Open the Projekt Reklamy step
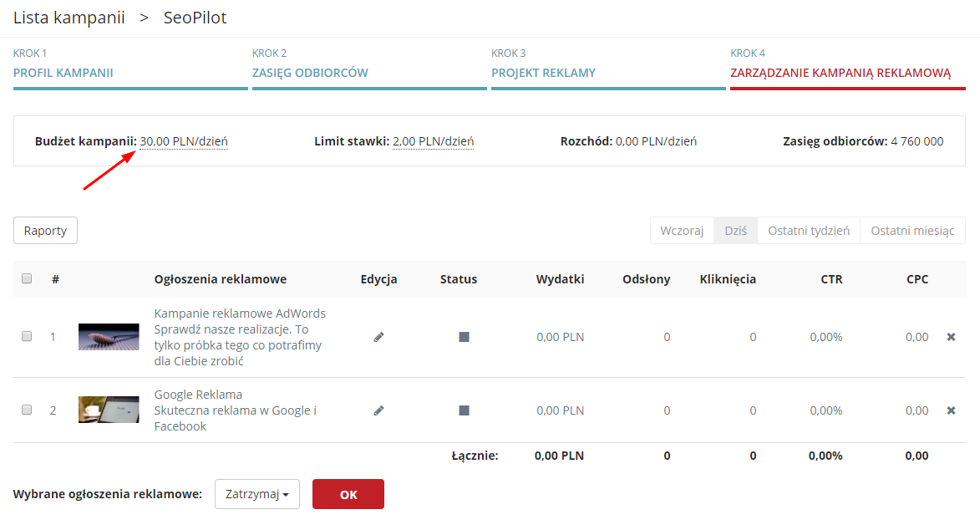The width and height of the screenshot is (980, 525). 543,73
